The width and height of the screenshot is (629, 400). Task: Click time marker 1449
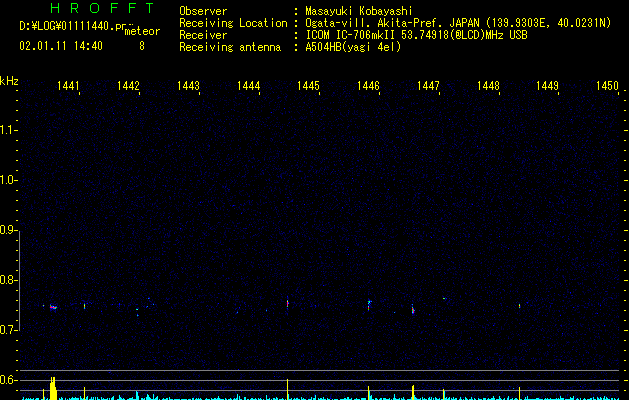(x=548, y=85)
